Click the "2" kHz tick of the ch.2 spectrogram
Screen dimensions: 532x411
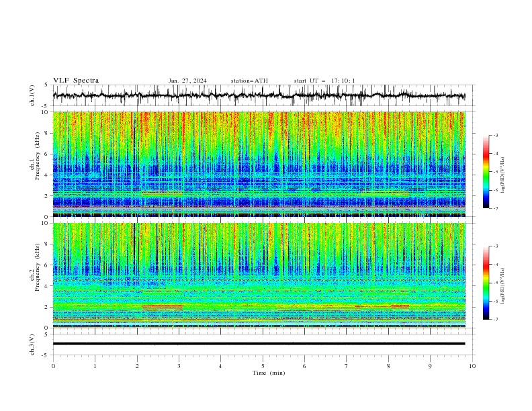tap(47, 307)
